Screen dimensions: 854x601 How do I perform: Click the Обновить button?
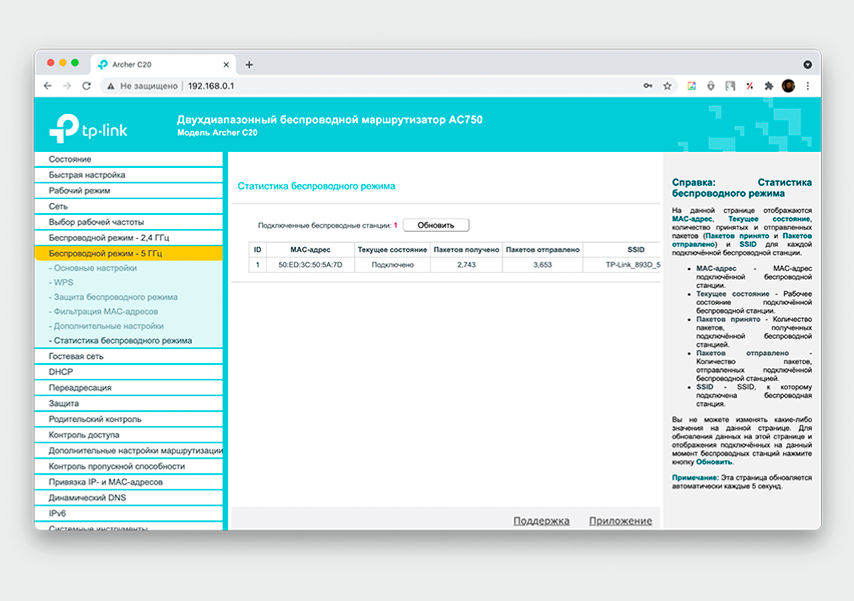(x=436, y=225)
